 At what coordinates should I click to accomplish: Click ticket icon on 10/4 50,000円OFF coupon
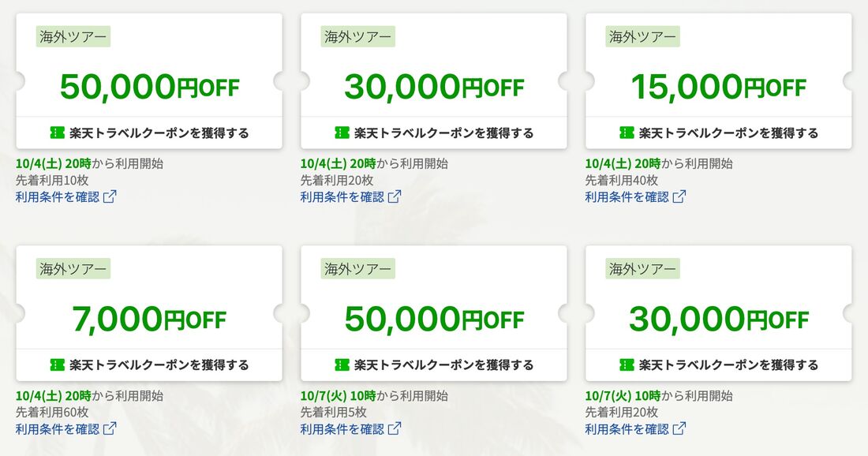tap(57, 133)
